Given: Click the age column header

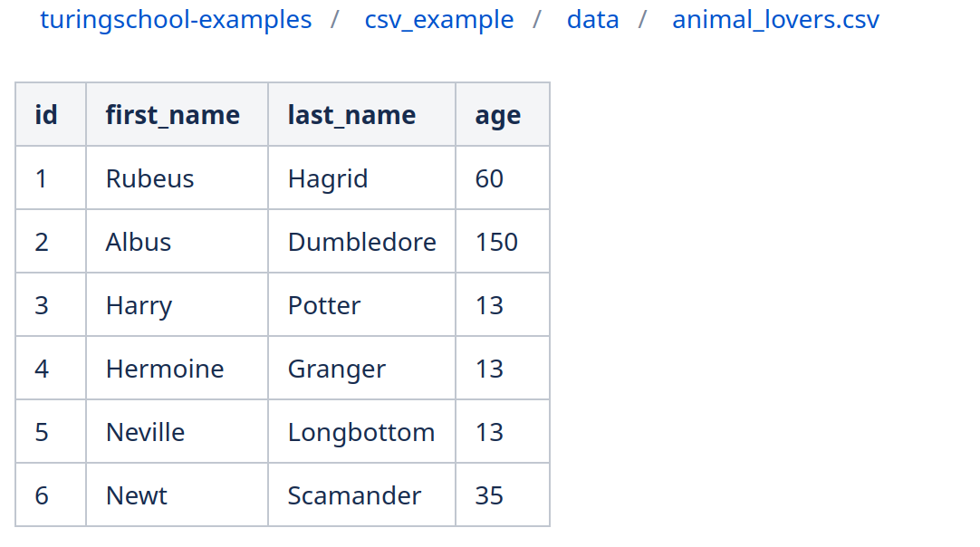Looking at the screenshot, I should coord(498,115).
